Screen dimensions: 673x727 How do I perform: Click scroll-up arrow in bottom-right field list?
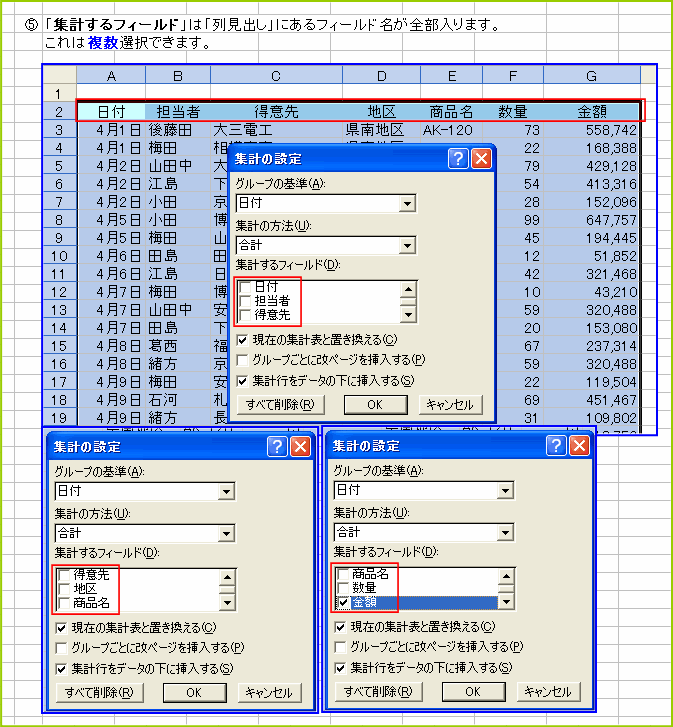click(x=506, y=577)
